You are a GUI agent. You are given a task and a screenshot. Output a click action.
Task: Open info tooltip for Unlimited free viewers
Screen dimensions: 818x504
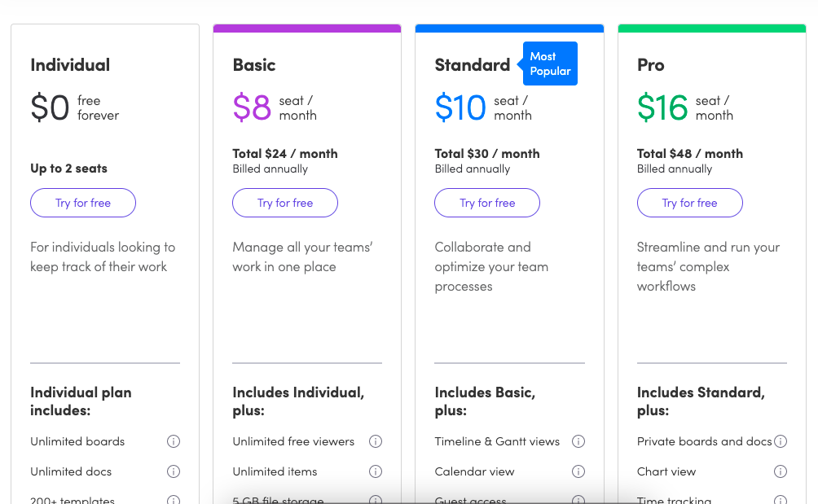tap(376, 441)
